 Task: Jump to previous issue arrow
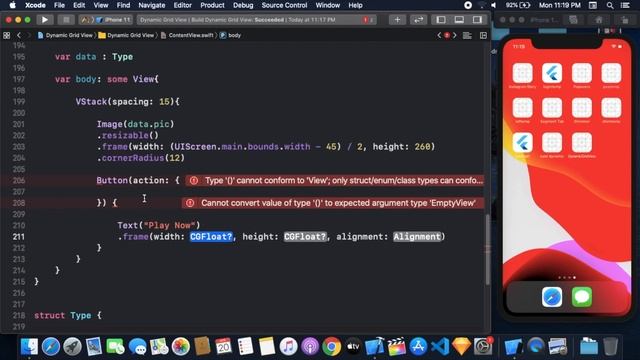click(439, 36)
